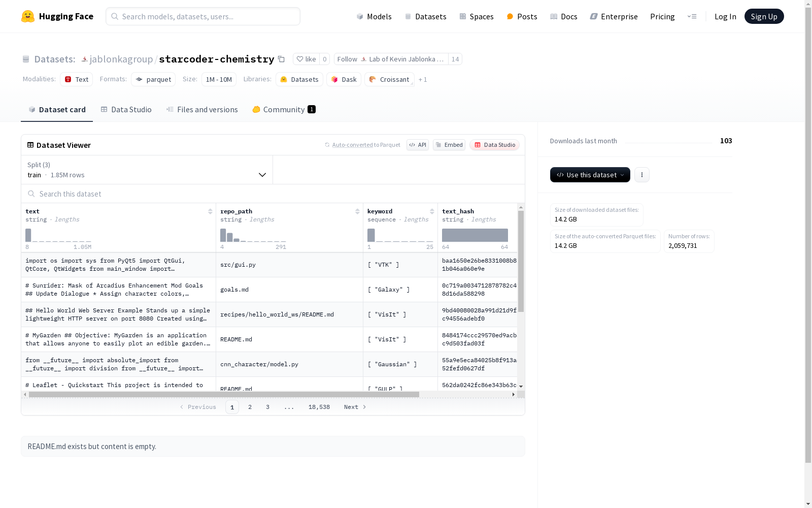Click the Croissant library tag
The width and height of the screenshot is (812, 508).
[389, 79]
